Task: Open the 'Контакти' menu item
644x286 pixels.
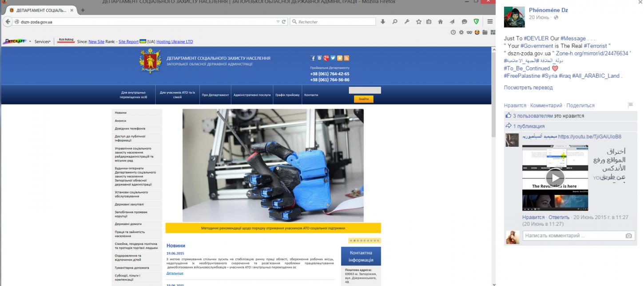Action: [311, 95]
